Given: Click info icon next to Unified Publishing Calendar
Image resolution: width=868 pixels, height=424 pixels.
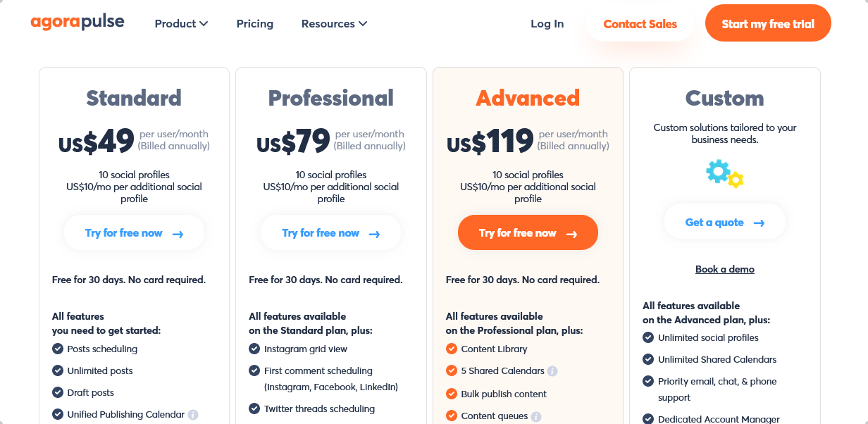Looking at the screenshot, I should (x=193, y=415).
